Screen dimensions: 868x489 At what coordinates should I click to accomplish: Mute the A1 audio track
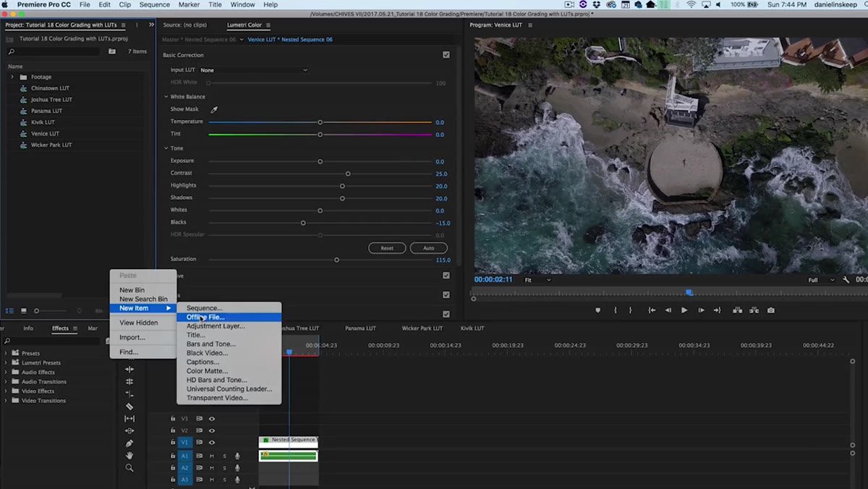(212, 456)
